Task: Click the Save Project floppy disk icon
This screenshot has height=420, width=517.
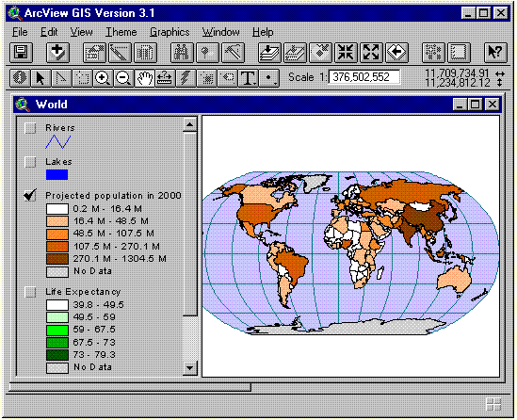Action: point(21,53)
